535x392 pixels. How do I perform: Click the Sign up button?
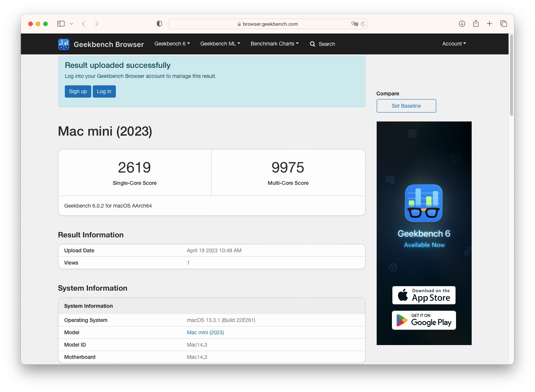[78, 91]
